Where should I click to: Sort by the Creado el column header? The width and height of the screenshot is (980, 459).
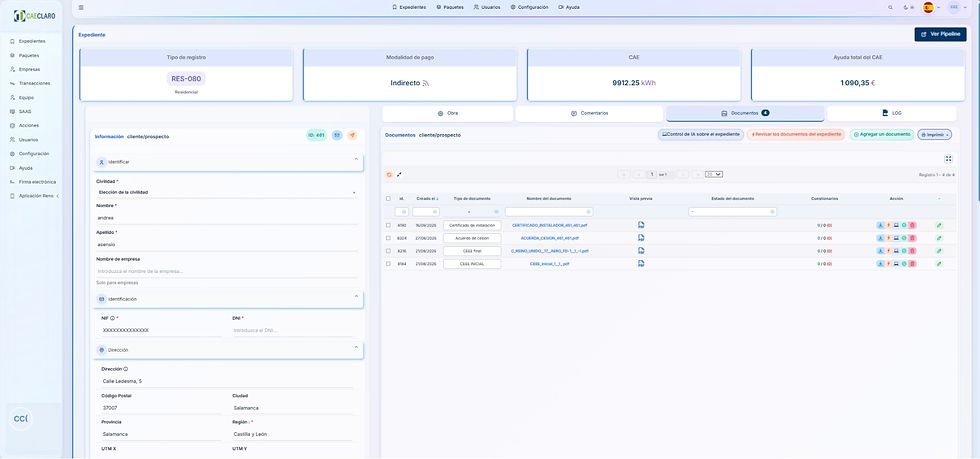click(427, 198)
